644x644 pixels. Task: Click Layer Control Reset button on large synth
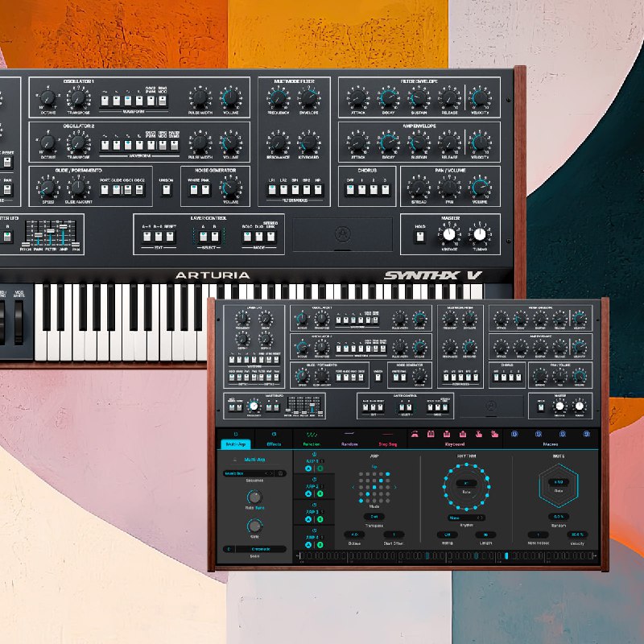[x=170, y=237]
